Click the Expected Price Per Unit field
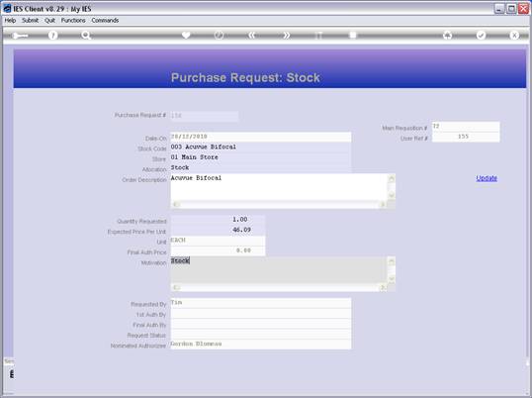This screenshot has width=532, height=398. [218, 230]
